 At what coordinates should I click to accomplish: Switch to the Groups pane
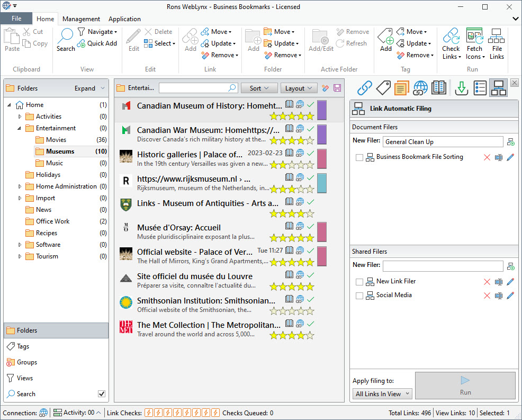(56, 362)
